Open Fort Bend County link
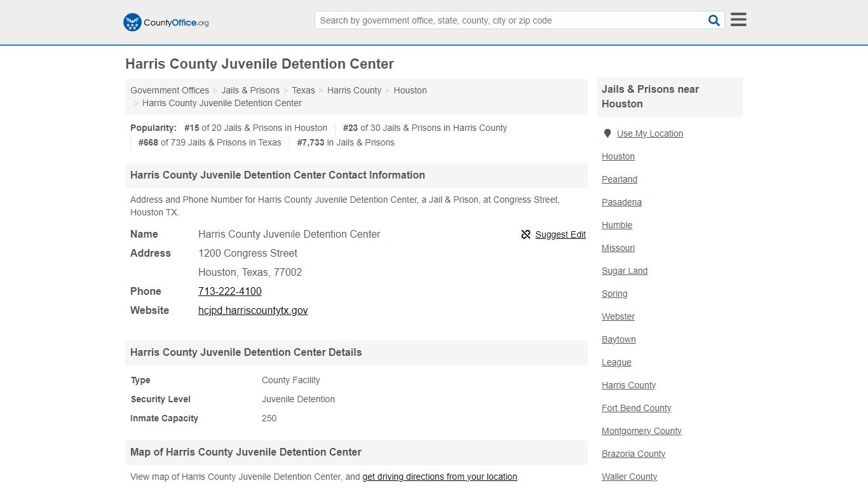Viewport: 868px width, 488px height. [637, 408]
